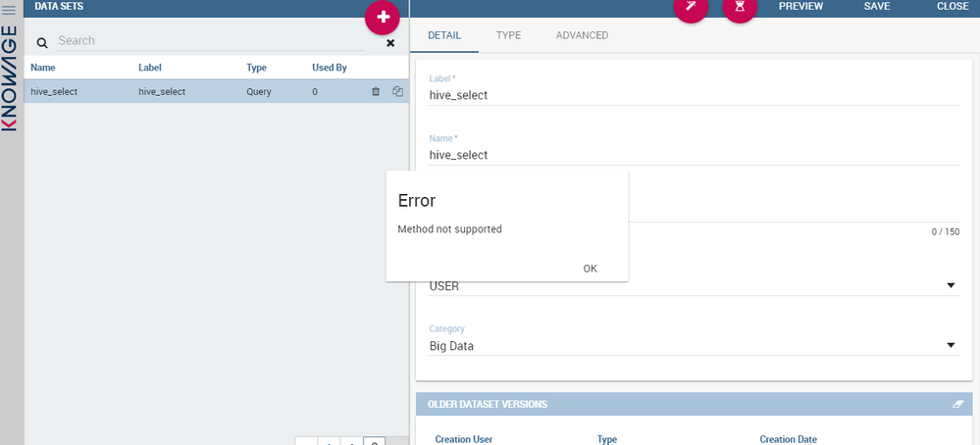Clear the search with the X icon
980x445 pixels.
[x=390, y=43]
